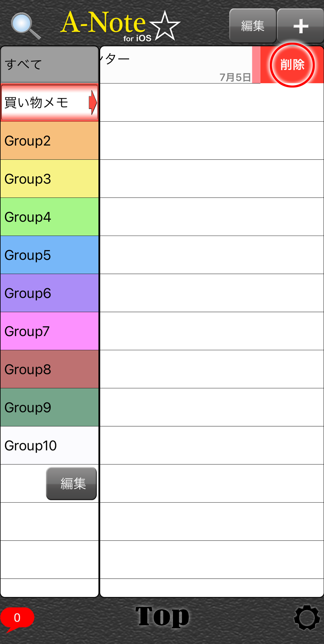
Task: Tap the white star logo icon
Action: pos(165,26)
